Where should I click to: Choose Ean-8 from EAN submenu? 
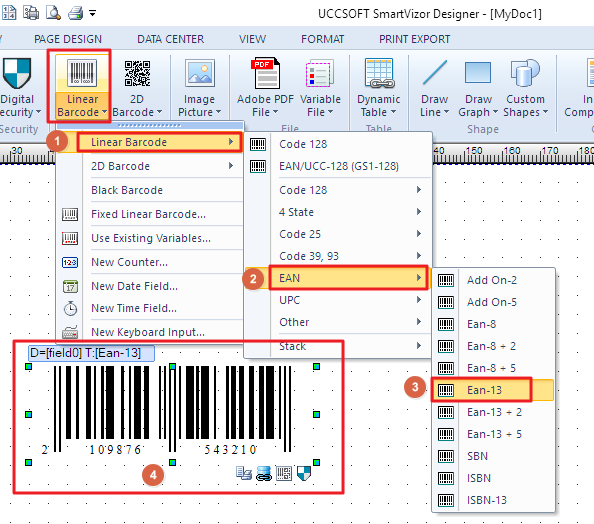tap(493, 324)
